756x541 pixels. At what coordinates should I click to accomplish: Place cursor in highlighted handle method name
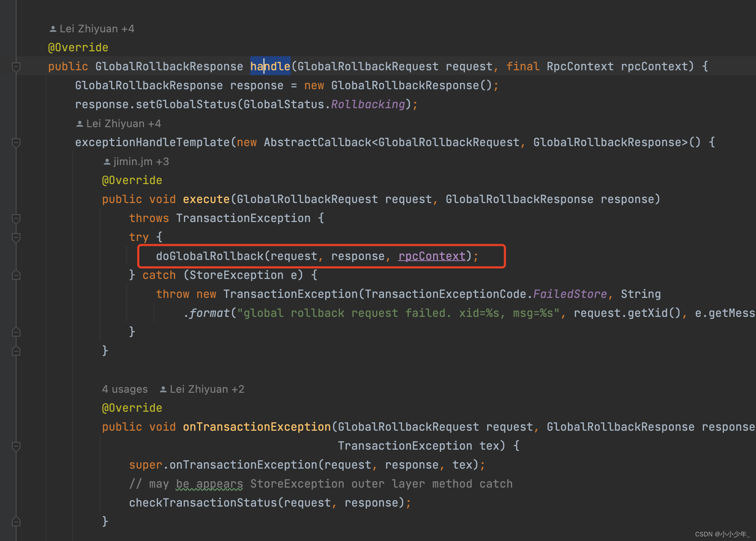tap(270, 66)
